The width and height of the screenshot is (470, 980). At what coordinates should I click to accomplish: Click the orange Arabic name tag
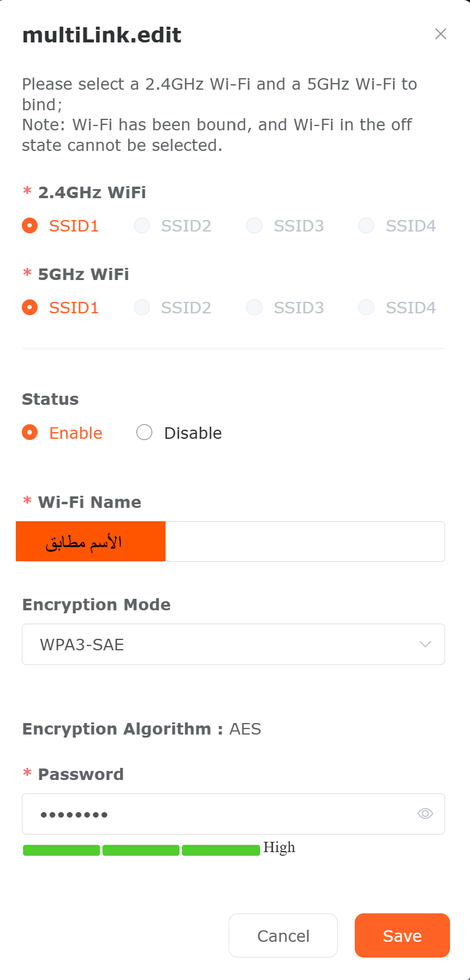pos(91,541)
